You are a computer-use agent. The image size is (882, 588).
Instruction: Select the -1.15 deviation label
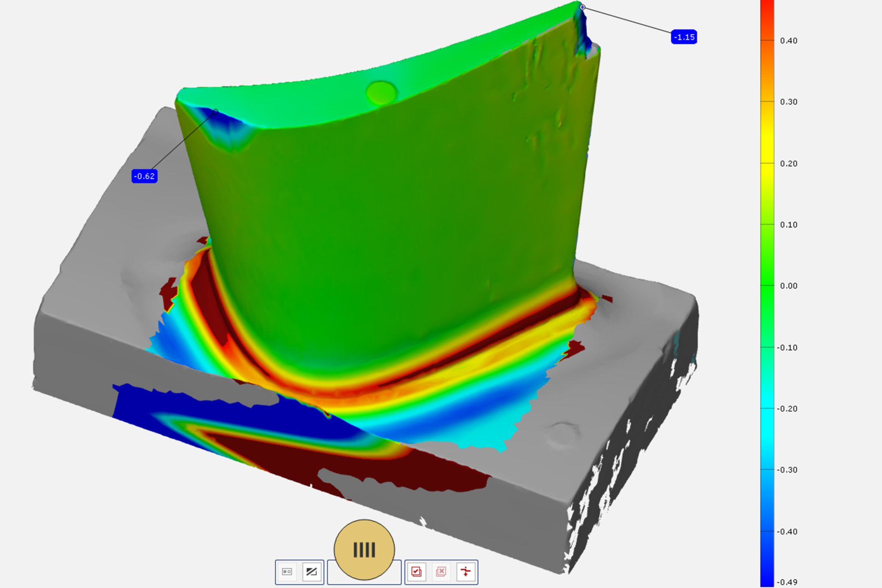pos(684,37)
